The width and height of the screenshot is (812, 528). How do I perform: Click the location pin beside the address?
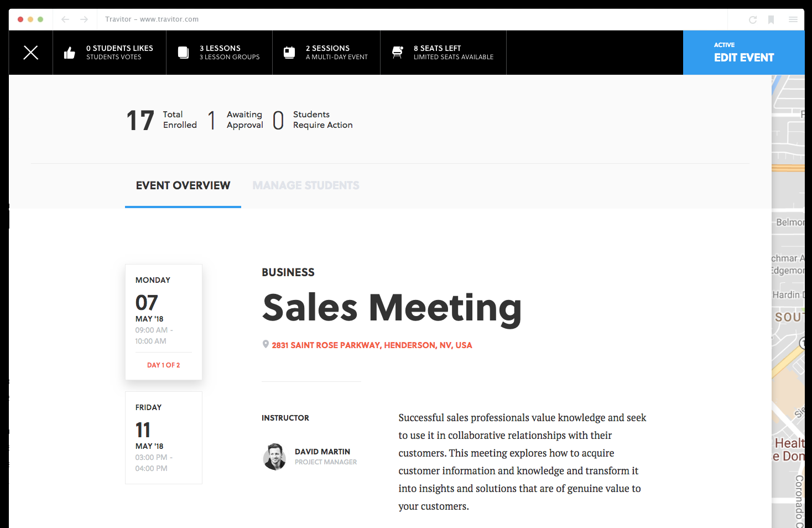(x=266, y=344)
